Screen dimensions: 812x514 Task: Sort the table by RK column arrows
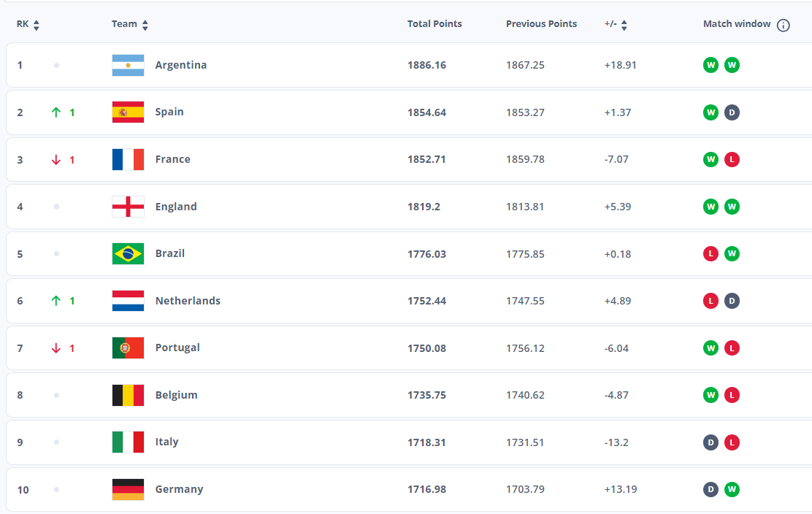pyautogui.click(x=37, y=25)
